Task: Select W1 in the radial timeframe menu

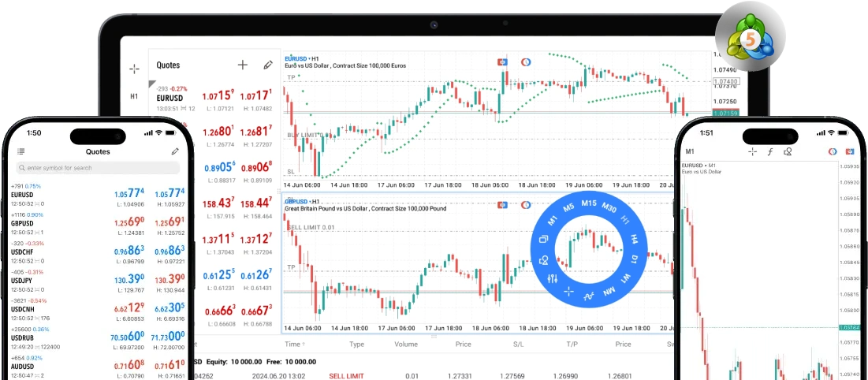Action: tap(625, 277)
